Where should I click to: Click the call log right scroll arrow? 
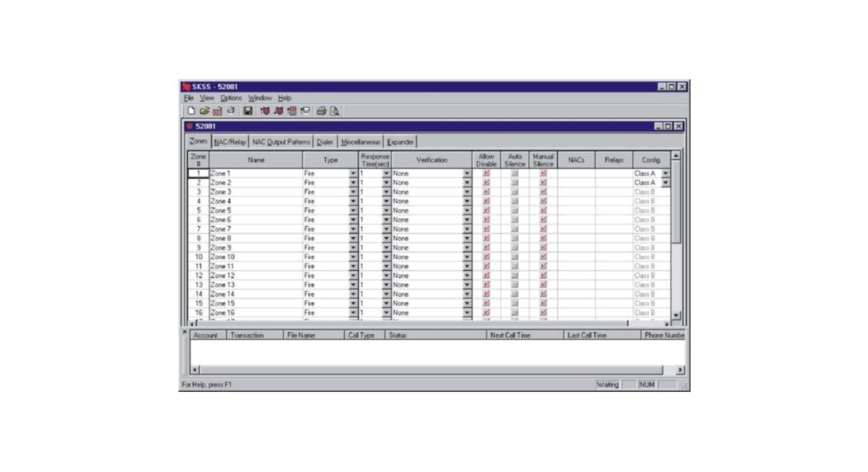(x=681, y=370)
